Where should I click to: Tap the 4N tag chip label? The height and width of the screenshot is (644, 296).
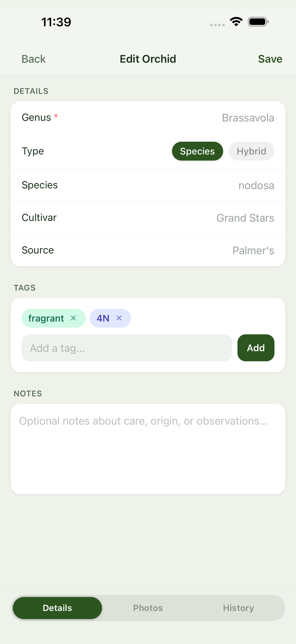pos(103,318)
